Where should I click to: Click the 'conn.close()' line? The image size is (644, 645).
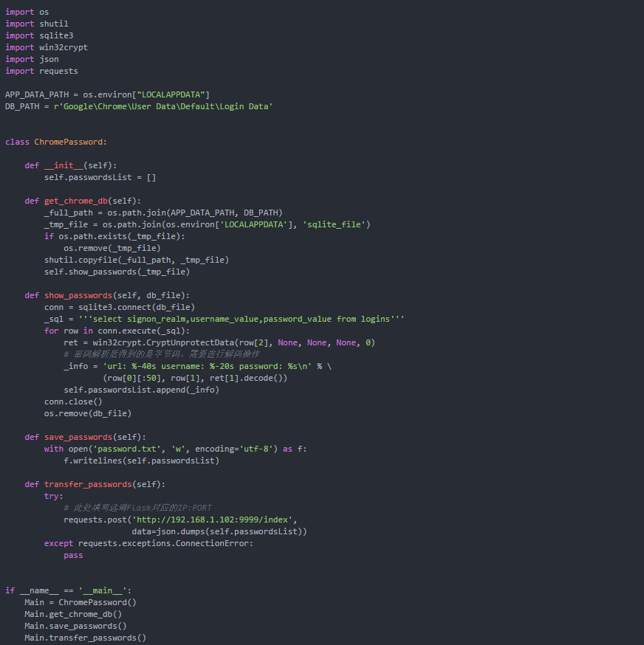point(73,402)
